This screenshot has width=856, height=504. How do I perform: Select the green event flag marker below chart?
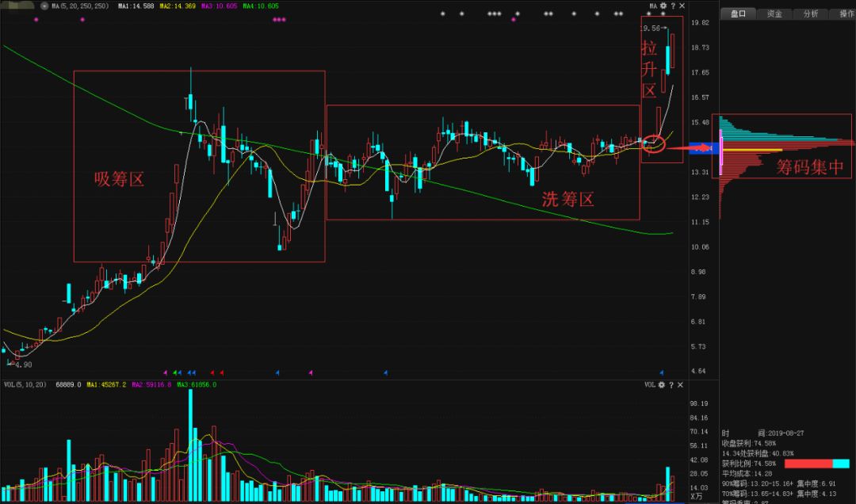(174, 373)
